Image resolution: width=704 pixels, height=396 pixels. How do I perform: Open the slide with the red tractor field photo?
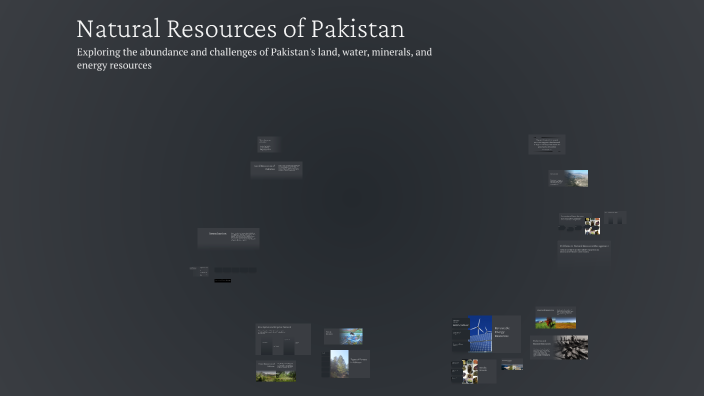pos(555,318)
